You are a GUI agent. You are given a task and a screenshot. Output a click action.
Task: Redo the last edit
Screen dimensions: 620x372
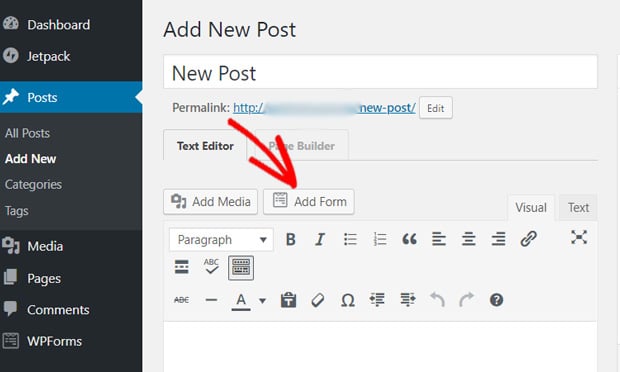click(x=467, y=300)
